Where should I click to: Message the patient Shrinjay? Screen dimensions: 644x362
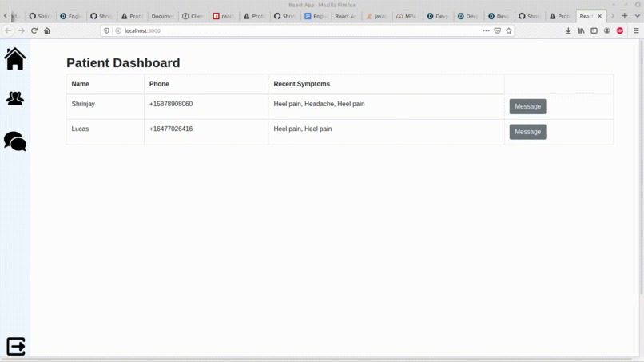tap(528, 106)
